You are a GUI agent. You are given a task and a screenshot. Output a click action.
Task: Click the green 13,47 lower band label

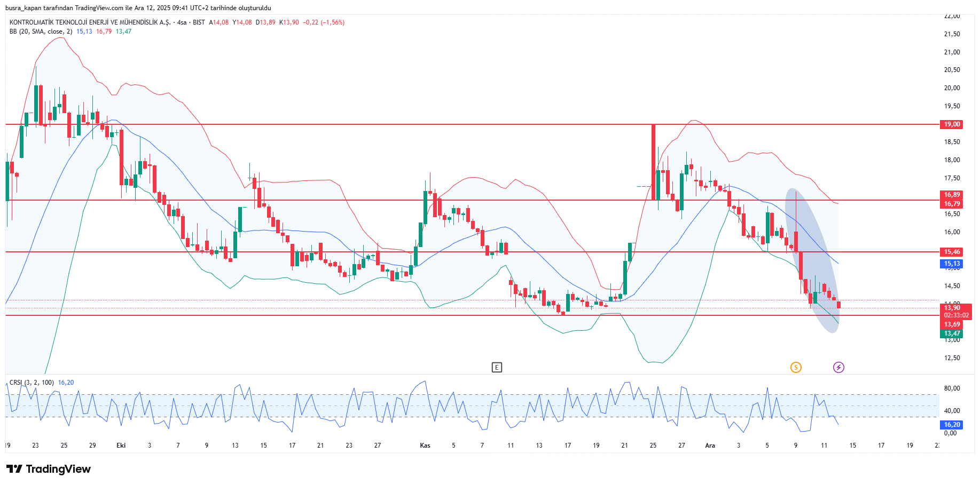[x=952, y=333]
